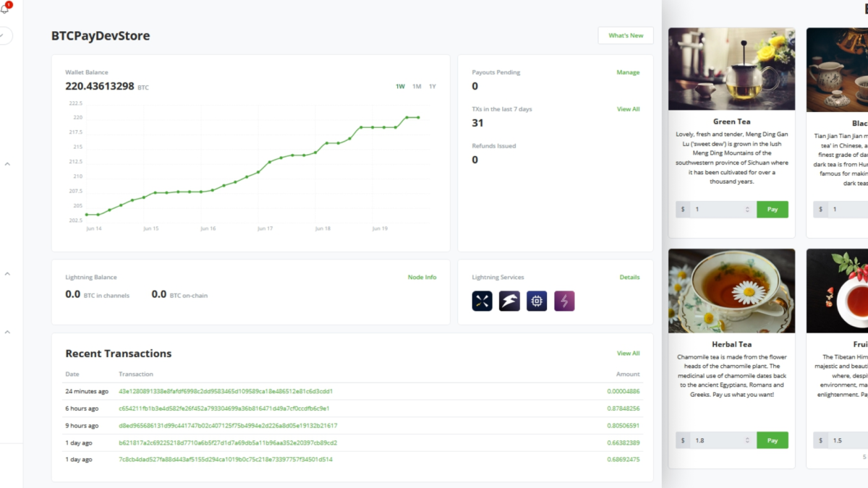Open View All for Recent Transactions
The image size is (868, 488).
628,354
